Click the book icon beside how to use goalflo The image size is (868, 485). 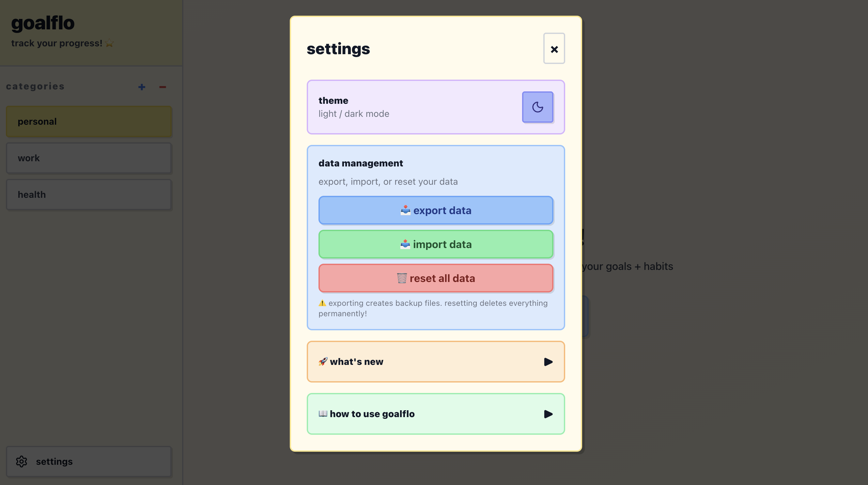tap(323, 414)
